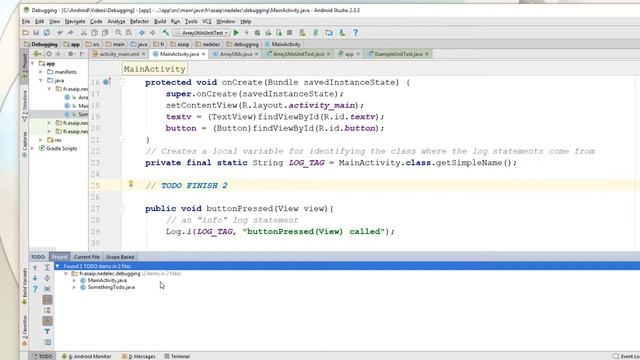Click the Stop square icon in toolbar
The width and height of the screenshot is (640, 360).
click(x=289, y=33)
